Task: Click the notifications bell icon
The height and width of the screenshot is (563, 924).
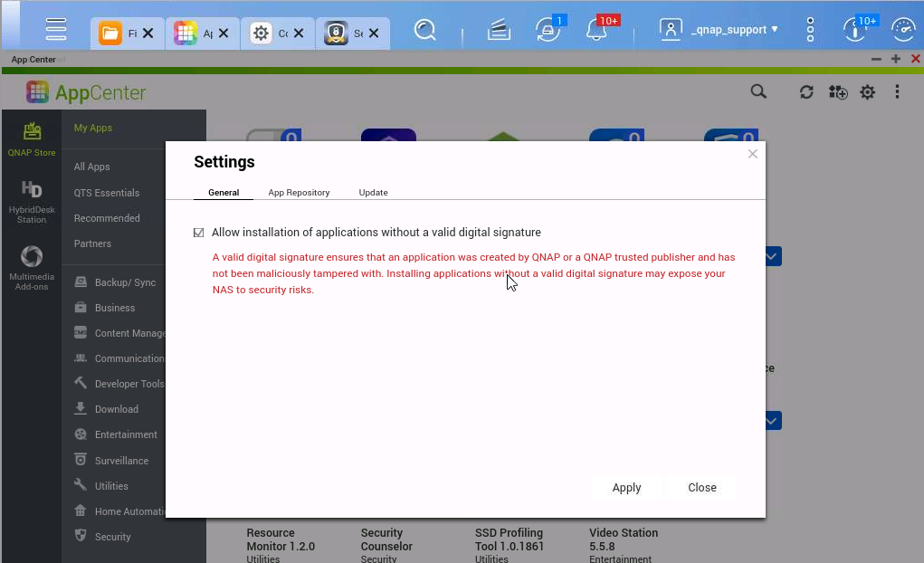Action: (x=596, y=30)
